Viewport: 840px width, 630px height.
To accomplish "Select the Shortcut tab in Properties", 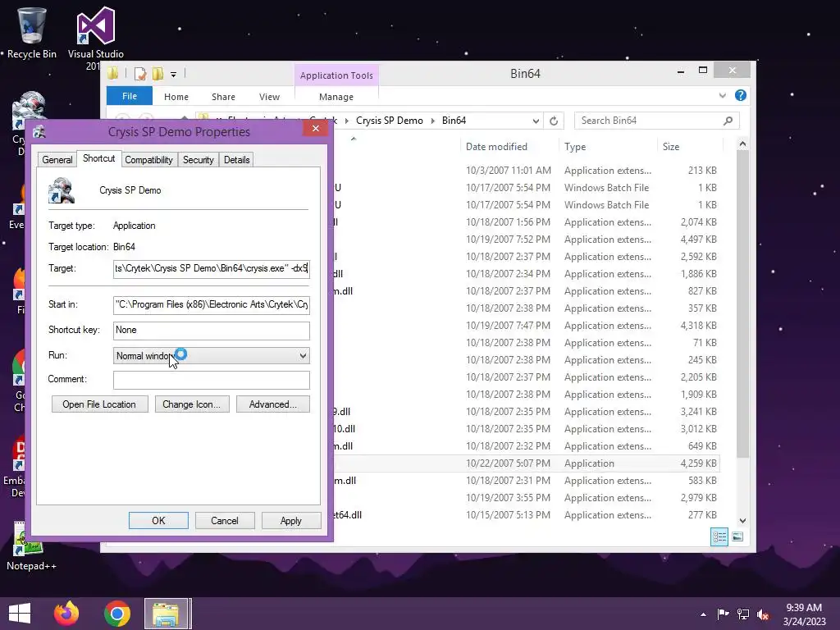I will click(98, 158).
